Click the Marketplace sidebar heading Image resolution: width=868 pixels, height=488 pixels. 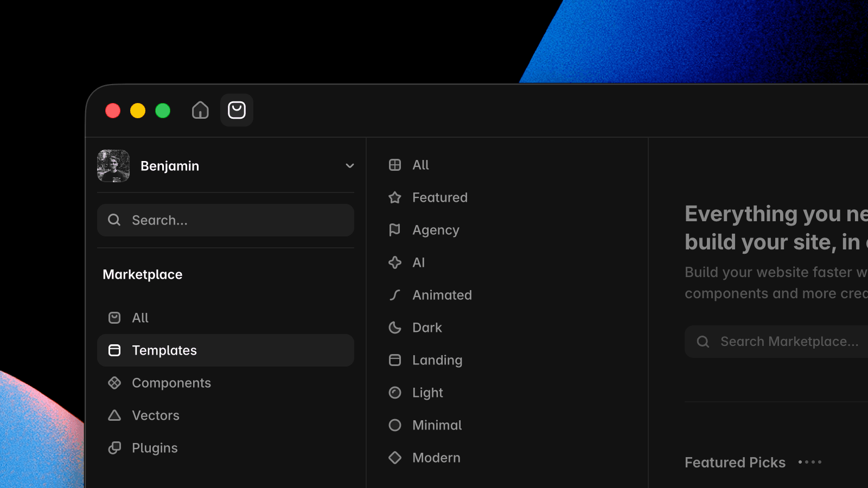point(143,274)
